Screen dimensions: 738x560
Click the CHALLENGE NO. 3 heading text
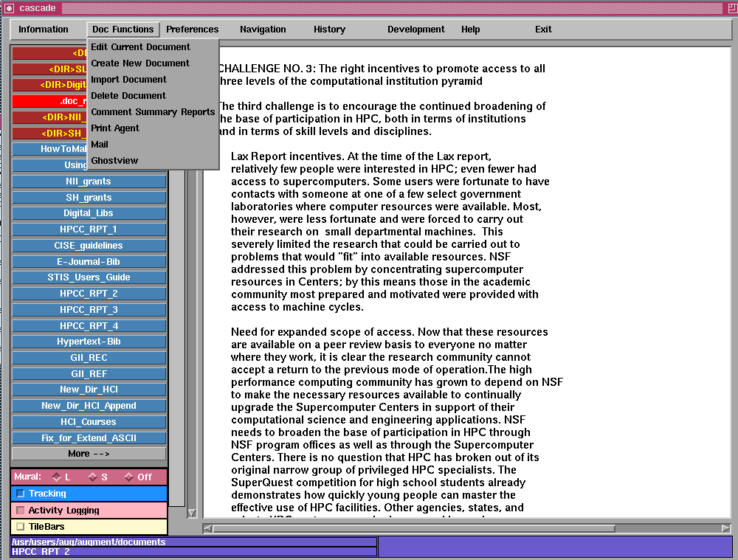tap(382, 75)
